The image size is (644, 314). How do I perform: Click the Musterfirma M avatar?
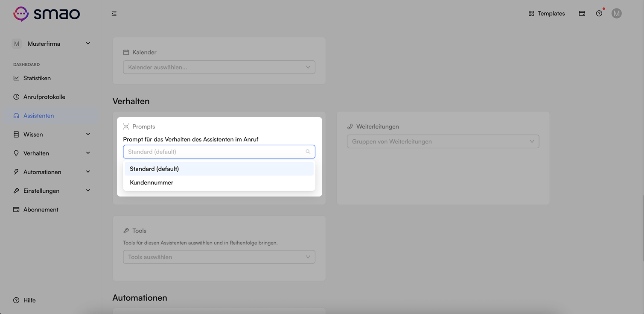point(17,44)
